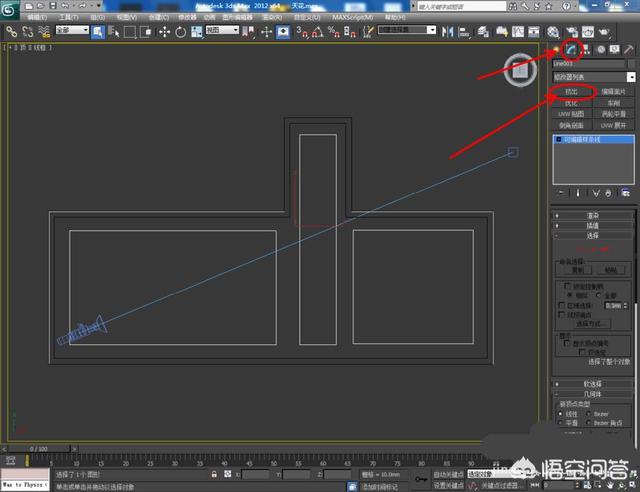Viewport: 640px width, 492px height.
Task: Click the Align tool icon
Action: pyautogui.click(x=464, y=31)
